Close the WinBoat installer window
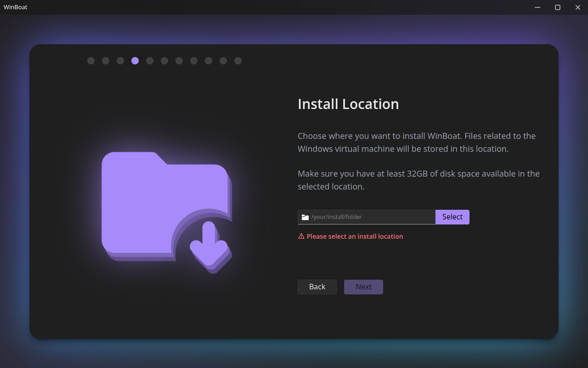The height and width of the screenshot is (368, 588). point(578,7)
